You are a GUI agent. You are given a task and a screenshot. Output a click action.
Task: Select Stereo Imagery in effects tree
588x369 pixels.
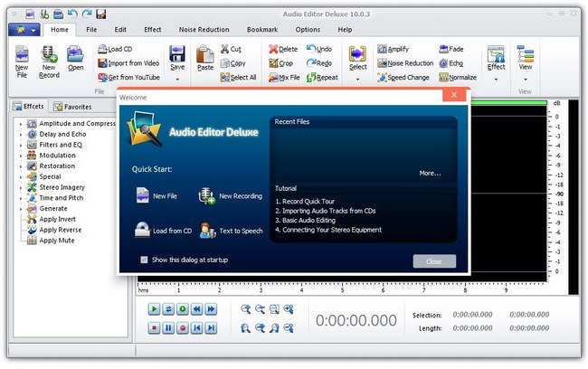click(62, 187)
